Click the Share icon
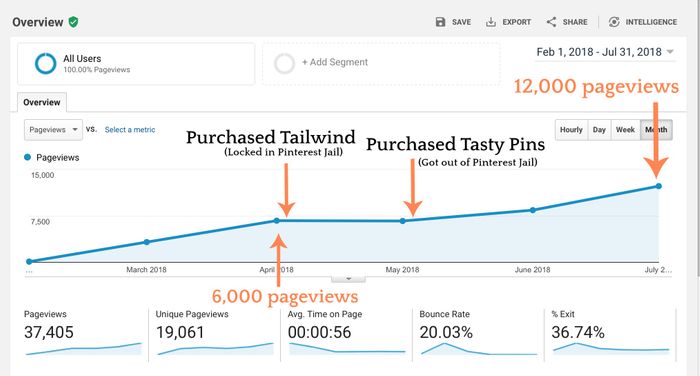The height and width of the screenshot is (376, 700). [x=551, y=22]
